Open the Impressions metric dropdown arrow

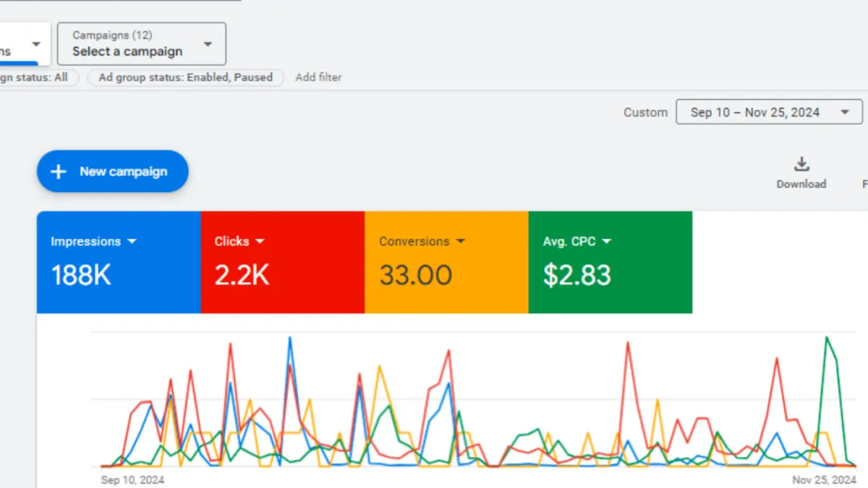tap(132, 242)
